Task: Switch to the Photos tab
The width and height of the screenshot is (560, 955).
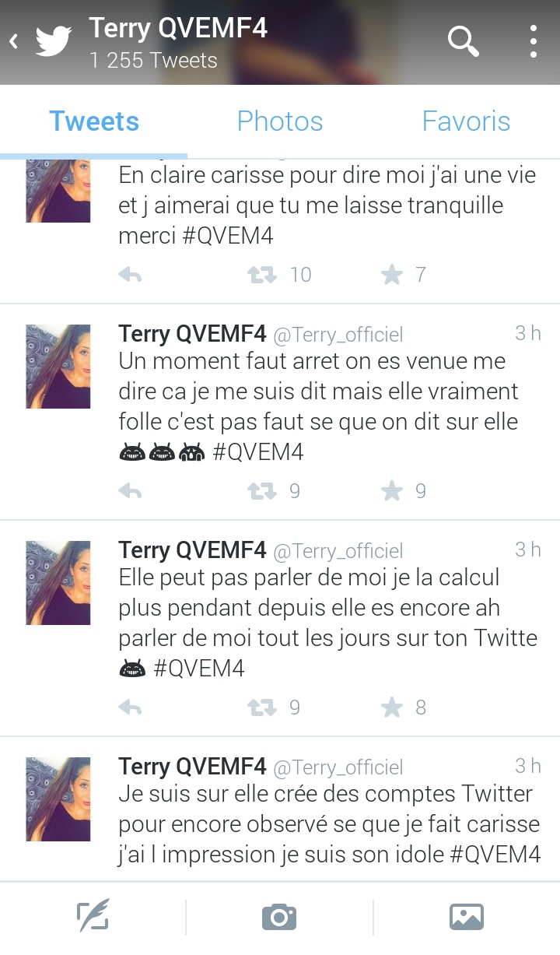Action: point(280,121)
